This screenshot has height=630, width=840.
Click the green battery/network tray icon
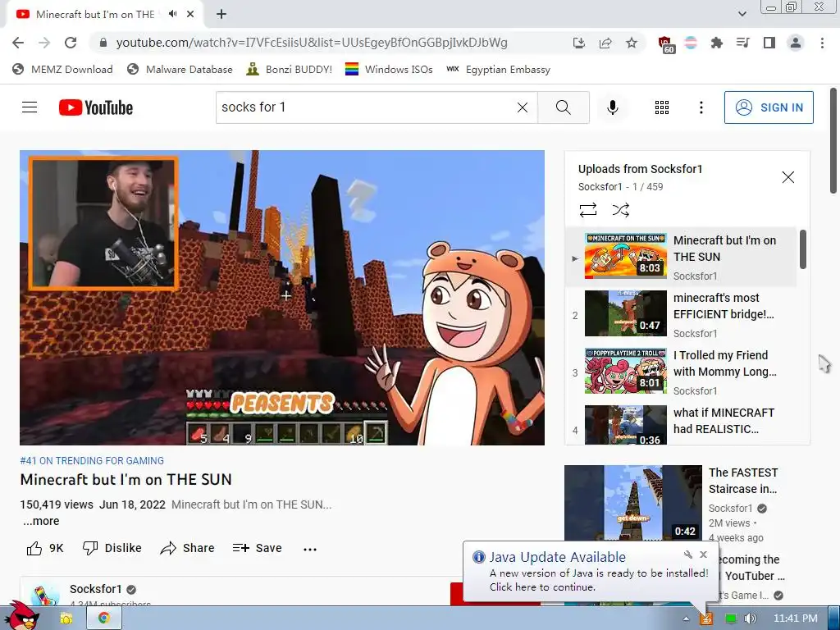click(x=730, y=619)
